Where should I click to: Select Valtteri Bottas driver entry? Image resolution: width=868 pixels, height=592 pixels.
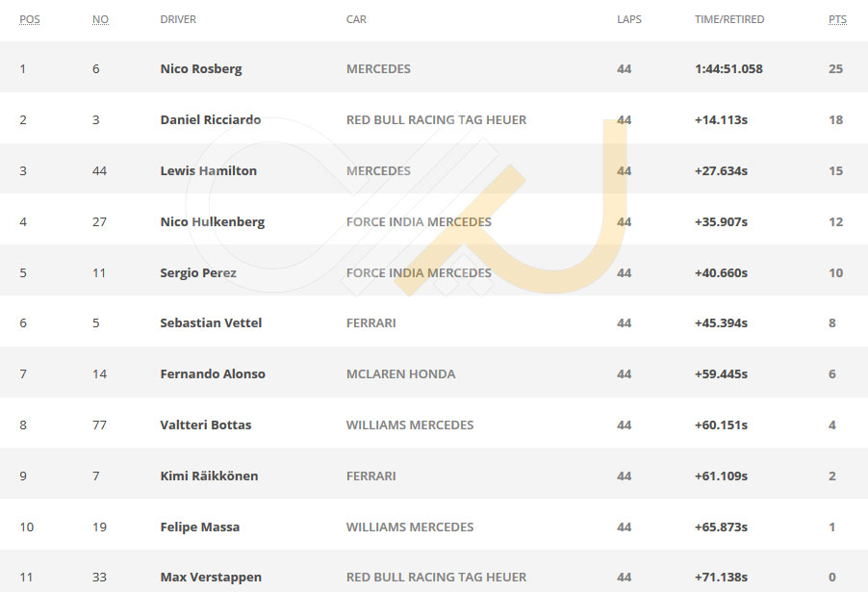[x=205, y=425]
